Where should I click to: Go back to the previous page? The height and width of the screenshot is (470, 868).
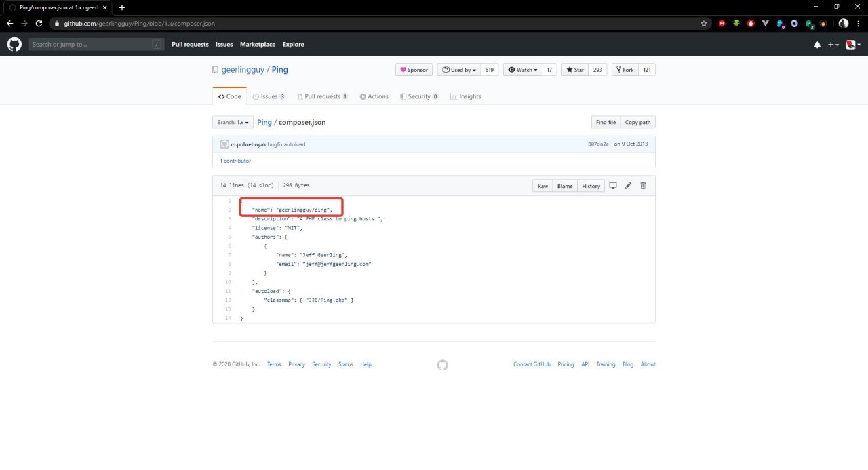(x=9, y=23)
